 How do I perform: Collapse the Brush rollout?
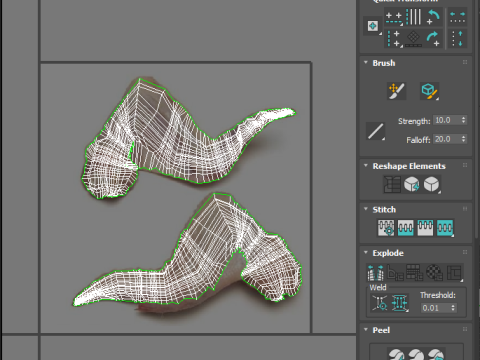(x=366, y=63)
